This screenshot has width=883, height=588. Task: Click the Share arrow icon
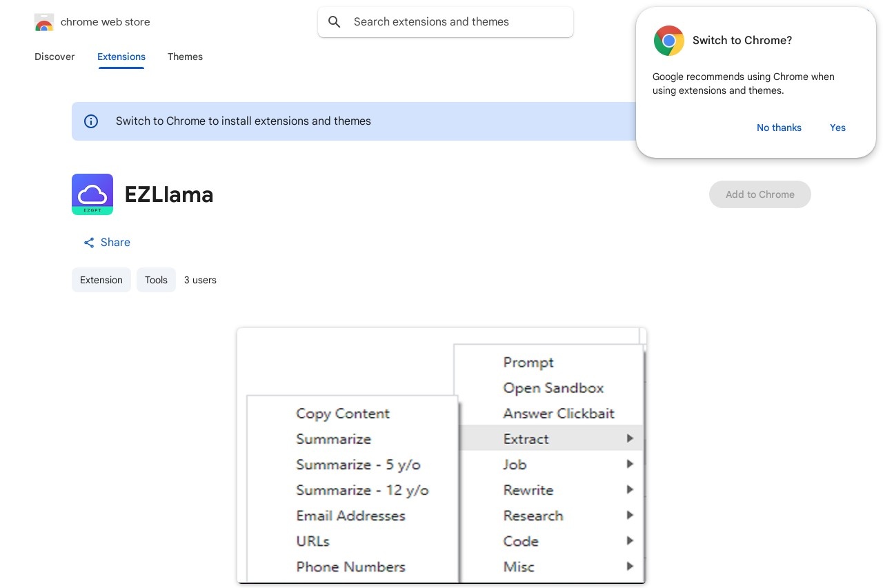coord(89,243)
